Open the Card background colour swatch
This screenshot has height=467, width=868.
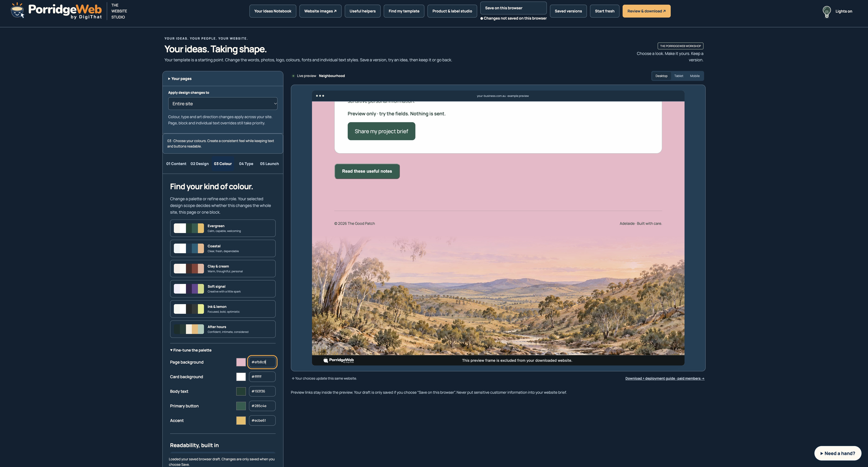[241, 377]
